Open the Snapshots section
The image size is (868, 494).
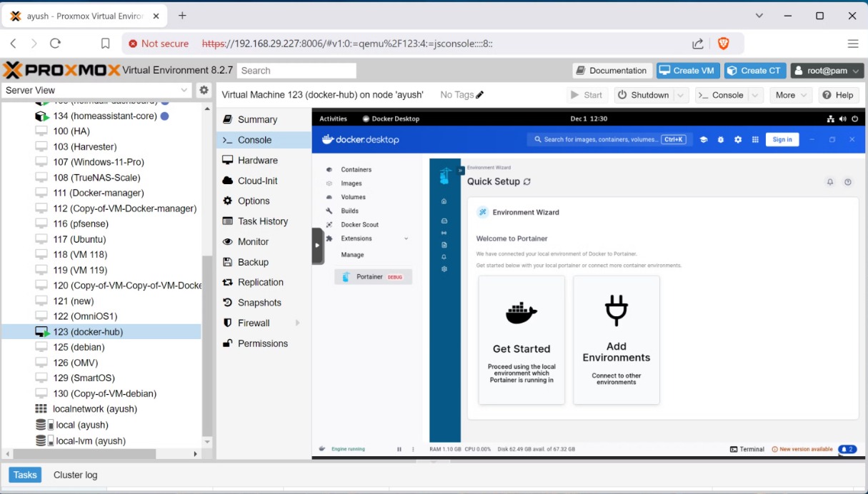click(264, 303)
